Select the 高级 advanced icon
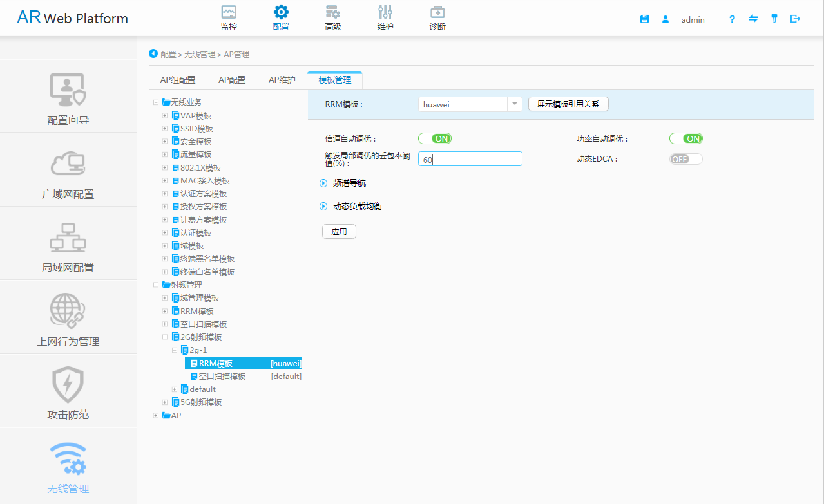The image size is (824, 504). click(x=333, y=16)
